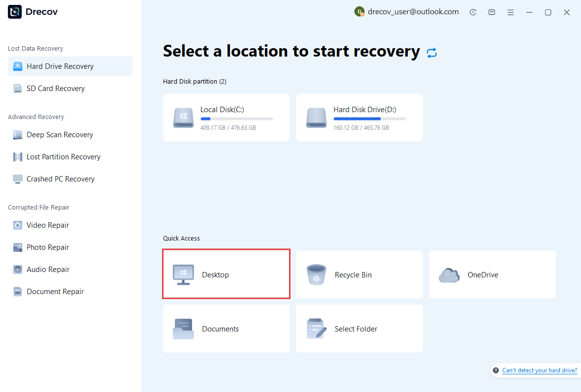Click the Local Disk C usage bar
Image resolution: width=581 pixels, height=392 pixels.
(237, 118)
